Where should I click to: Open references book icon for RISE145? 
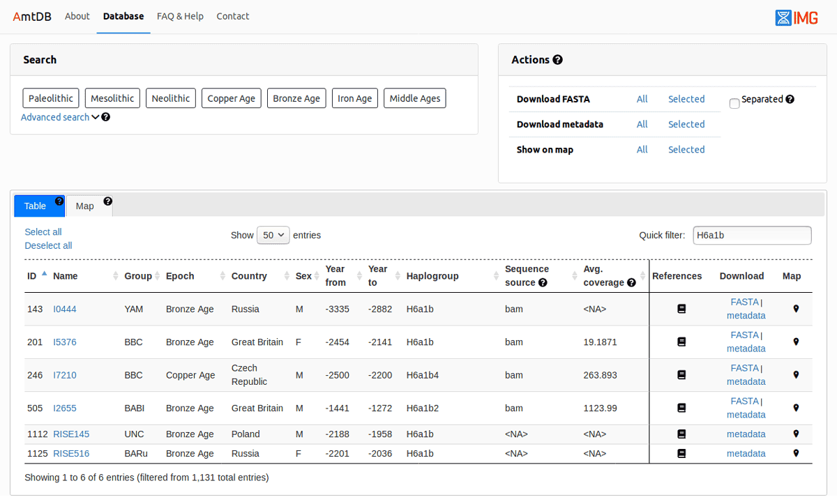pos(681,434)
